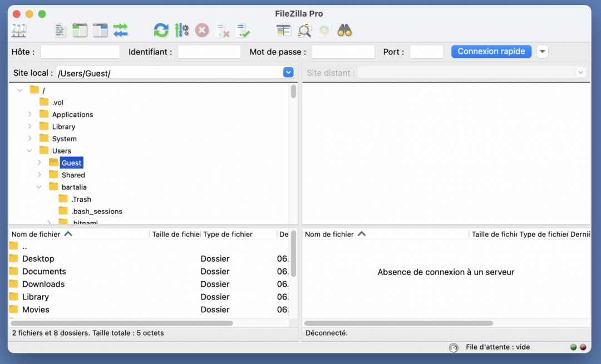
Task: Click the local file list vertical scrollbar
Action: [x=293, y=253]
